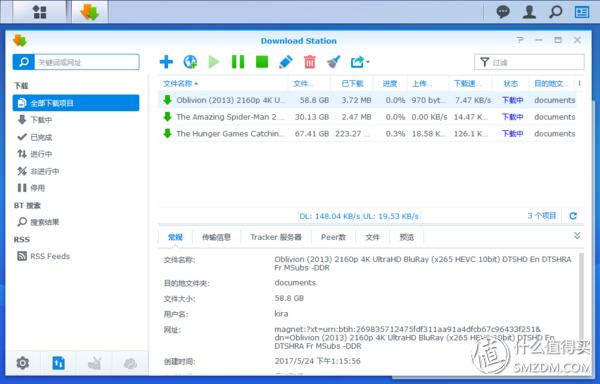Open the DSM search magnifier icon
600x384 pixels.
[555, 12]
